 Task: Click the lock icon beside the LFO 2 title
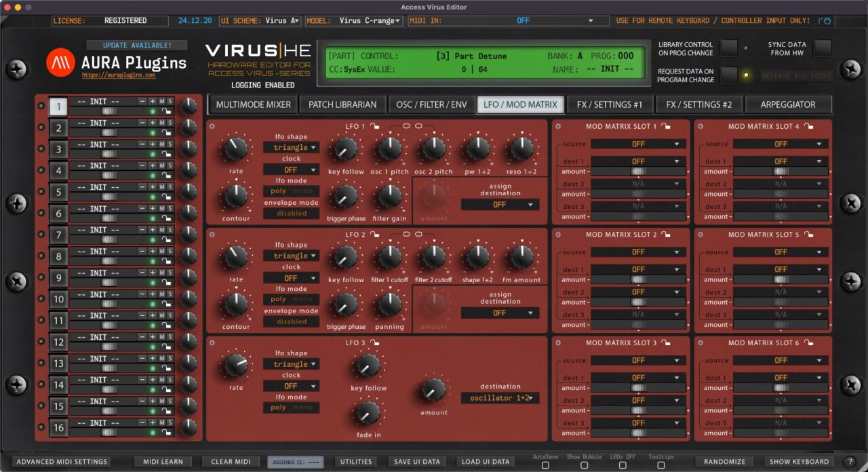point(374,235)
